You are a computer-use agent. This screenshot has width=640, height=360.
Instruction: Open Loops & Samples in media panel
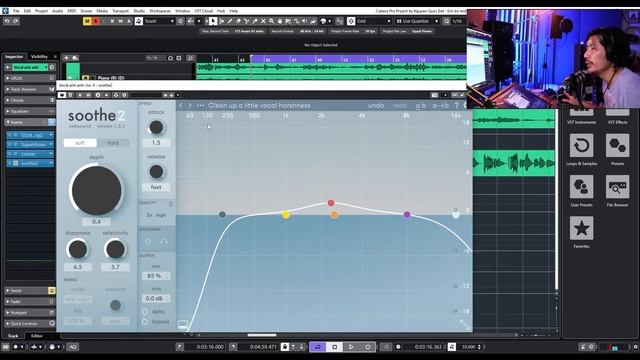pyautogui.click(x=581, y=145)
